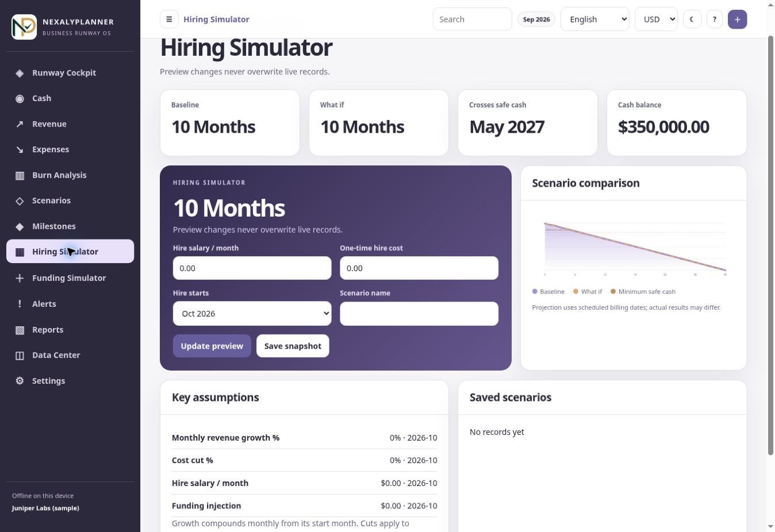Click the Alerts exclamation icon
The width and height of the screenshot is (775, 532).
click(20, 304)
